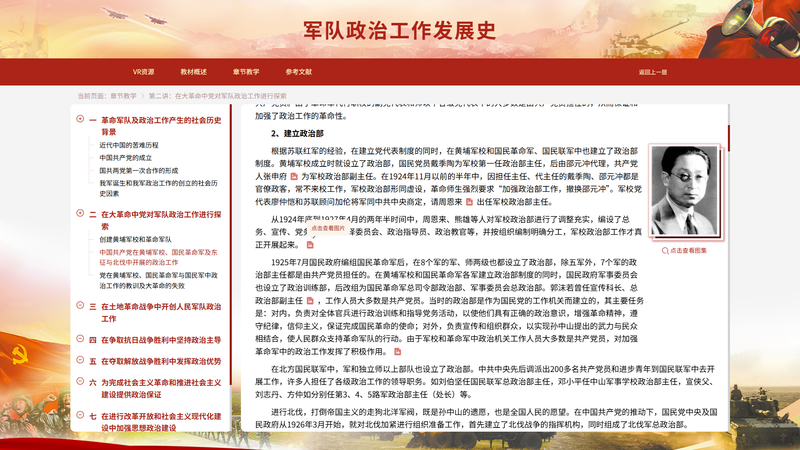This screenshot has width=800, height=450.
Task: Click the document icon after 政治部副主任 in 1925 paragraph
Action: tap(308, 299)
